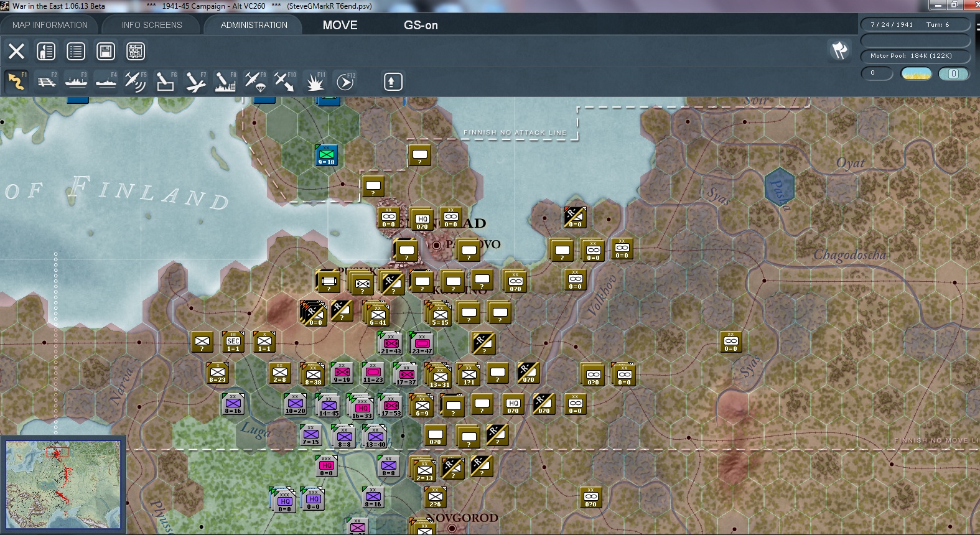
Task: Select the purple unit marked 13=40
Action: coord(375,437)
